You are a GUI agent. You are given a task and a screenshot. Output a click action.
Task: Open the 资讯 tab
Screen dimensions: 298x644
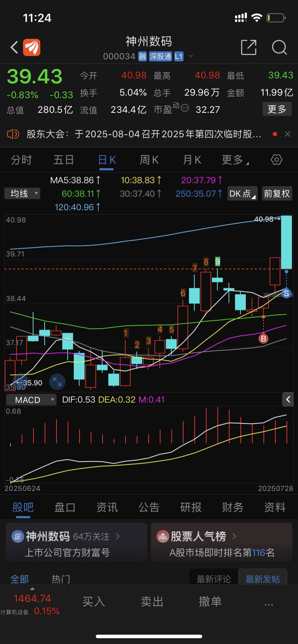click(x=107, y=507)
